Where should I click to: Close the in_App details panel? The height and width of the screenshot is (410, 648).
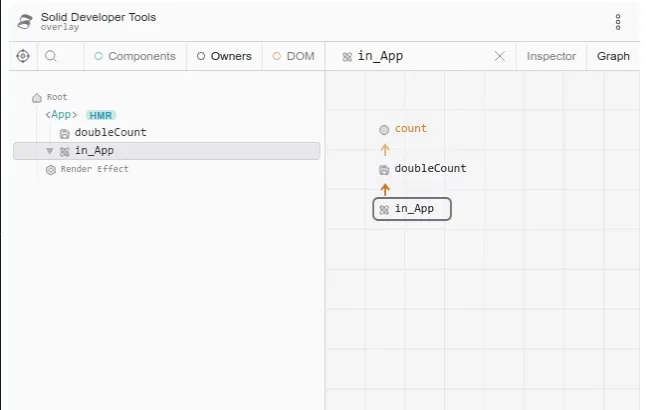[500, 56]
